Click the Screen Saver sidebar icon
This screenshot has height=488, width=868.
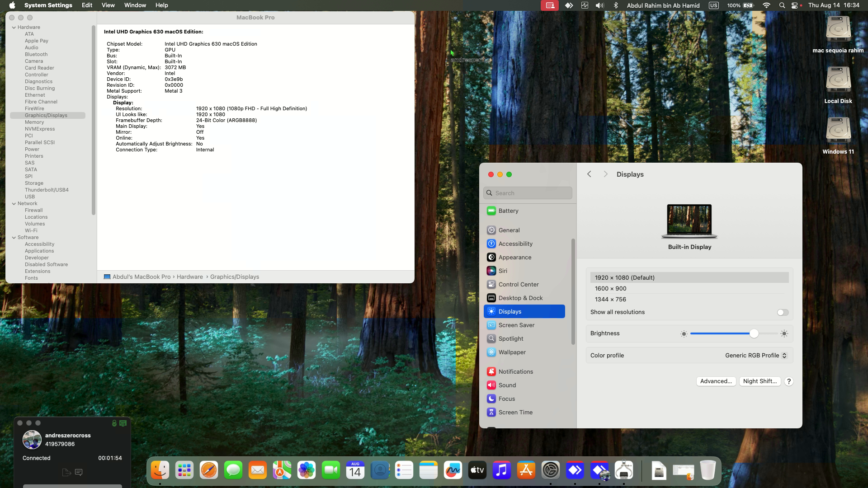[491, 325]
